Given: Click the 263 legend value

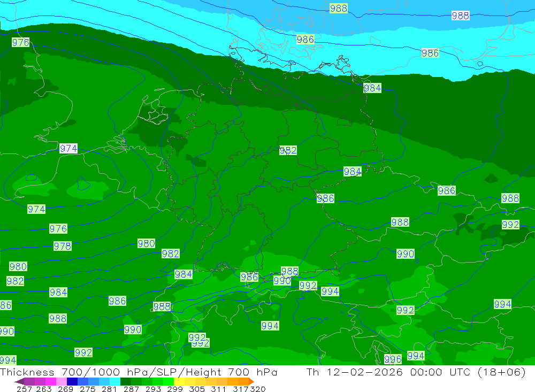Looking at the screenshot, I should 44,389.
